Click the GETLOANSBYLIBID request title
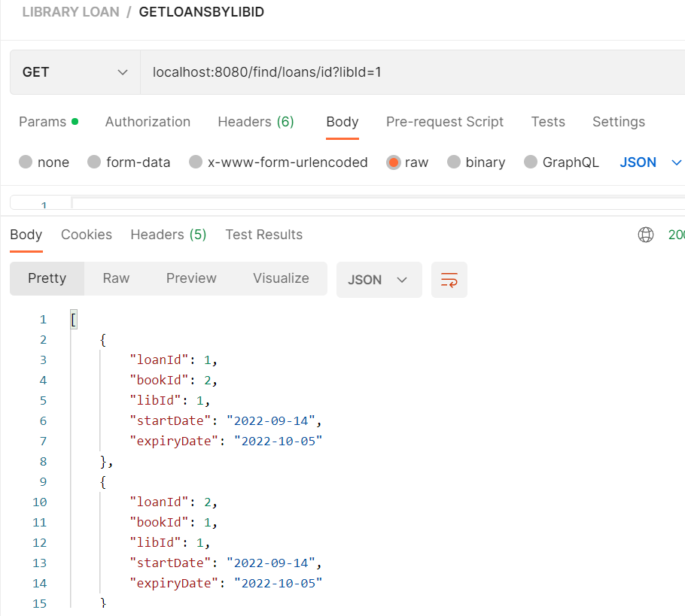Viewport: 685px width, 616px height. 202,12
